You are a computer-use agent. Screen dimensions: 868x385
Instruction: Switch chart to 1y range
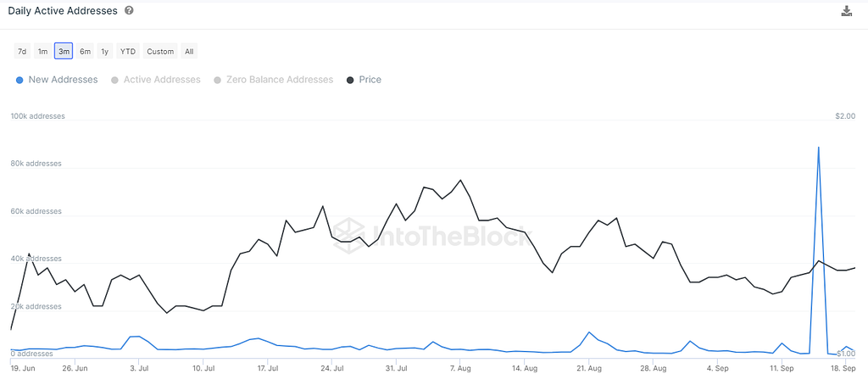pyautogui.click(x=105, y=51)
